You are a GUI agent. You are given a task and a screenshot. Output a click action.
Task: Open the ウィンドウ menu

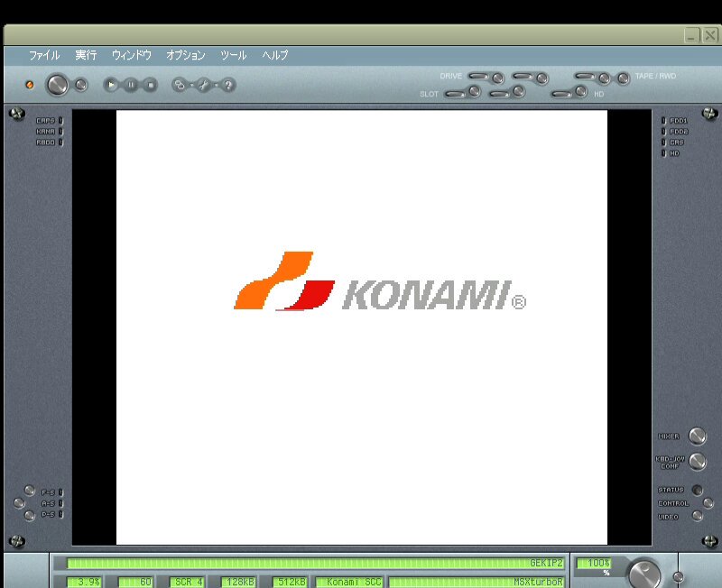tap(132, 55)
